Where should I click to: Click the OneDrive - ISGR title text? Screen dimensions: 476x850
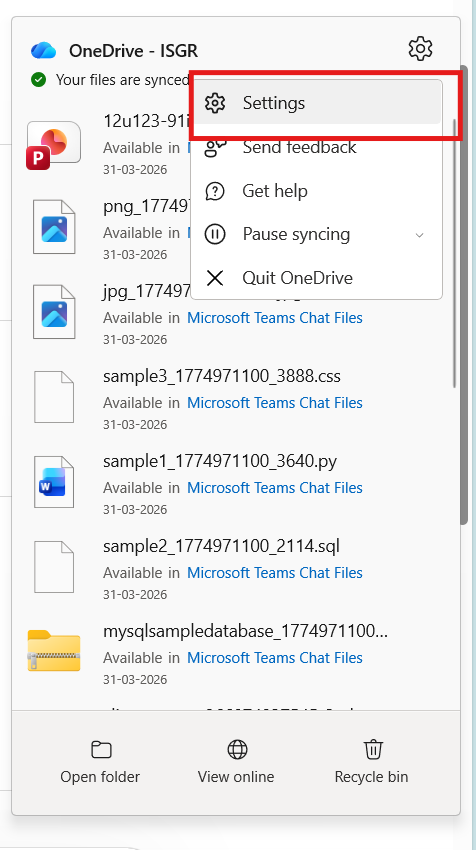133,51
